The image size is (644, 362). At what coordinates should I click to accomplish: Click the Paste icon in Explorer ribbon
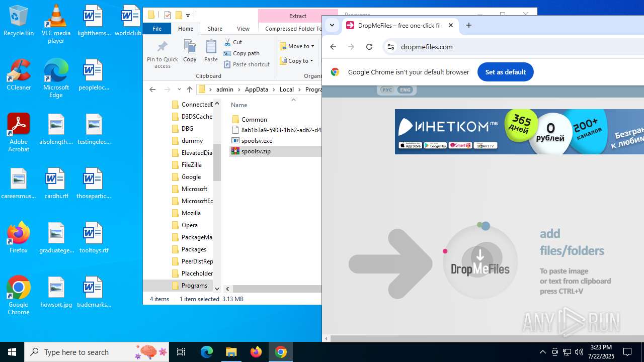pos(211,51)
